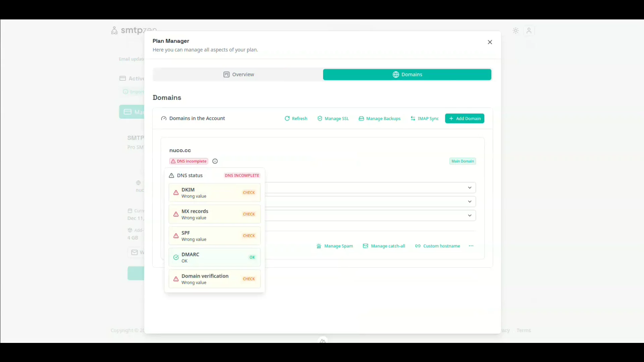Click CHECK for MX records
The width and height of the screenshot is (644, 362).
(249, 214)
